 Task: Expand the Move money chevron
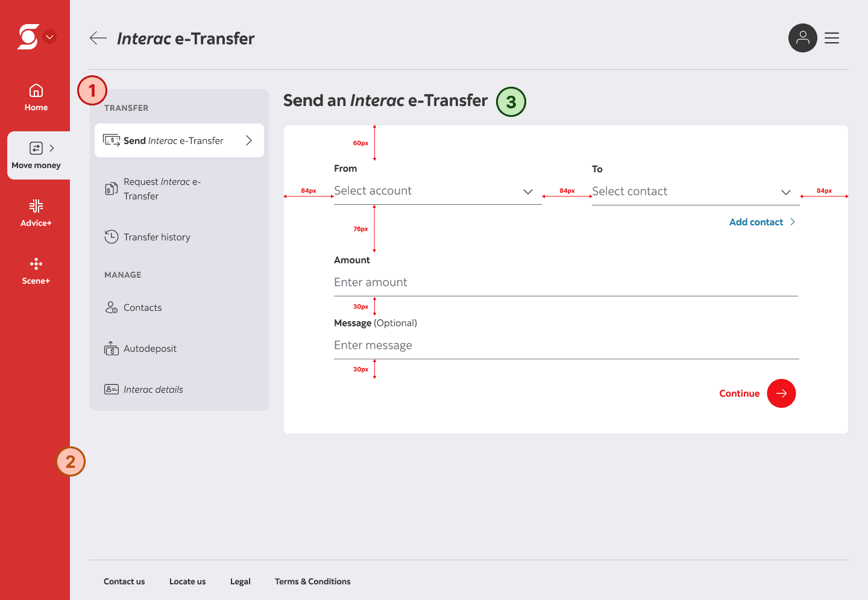click(52, 148)
